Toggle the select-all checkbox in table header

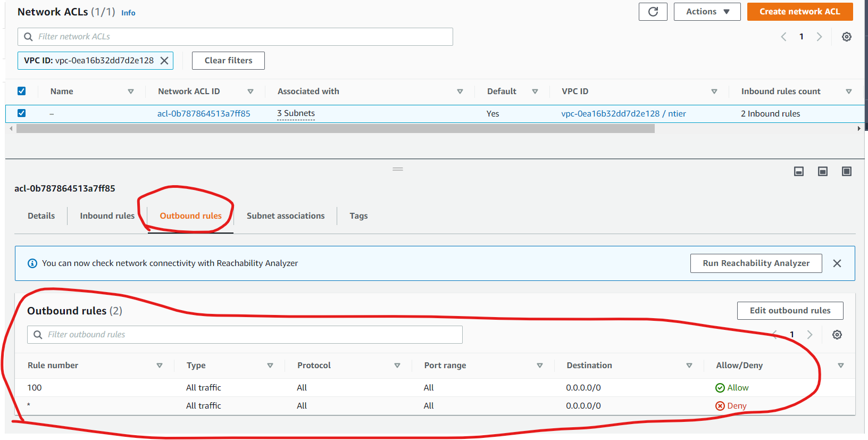[x=21, y=91]
